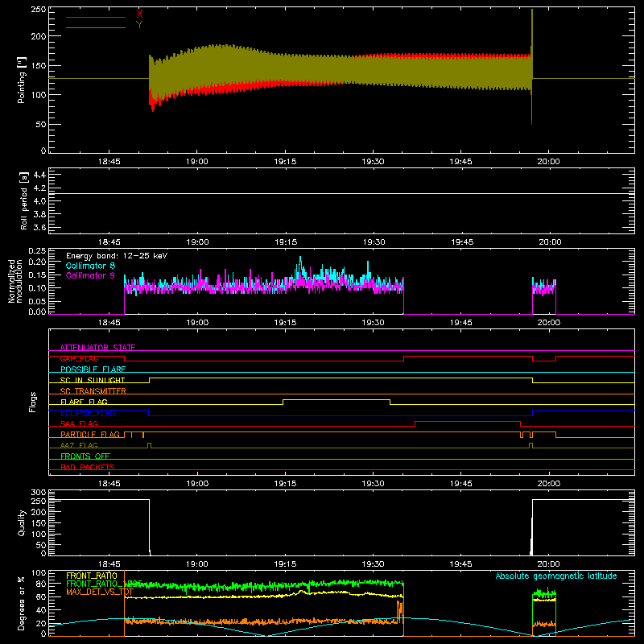Image resolution: width=644 pixels, height=644 pixels.
Task: Click the yellow FRONT_RATIO legend label
Action: coord(92,576)
